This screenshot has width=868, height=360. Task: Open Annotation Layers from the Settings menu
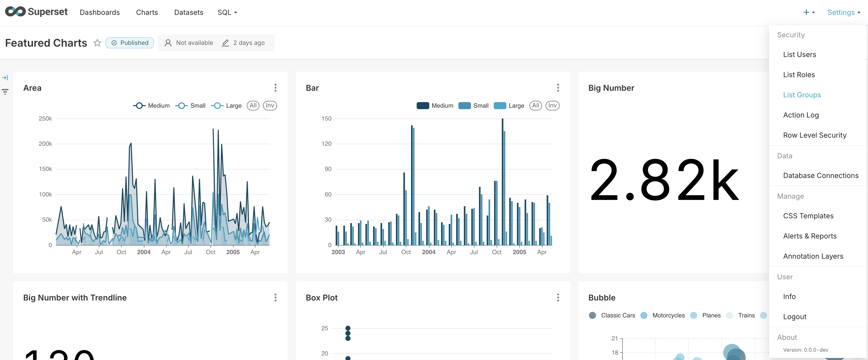tap(818, 256)
